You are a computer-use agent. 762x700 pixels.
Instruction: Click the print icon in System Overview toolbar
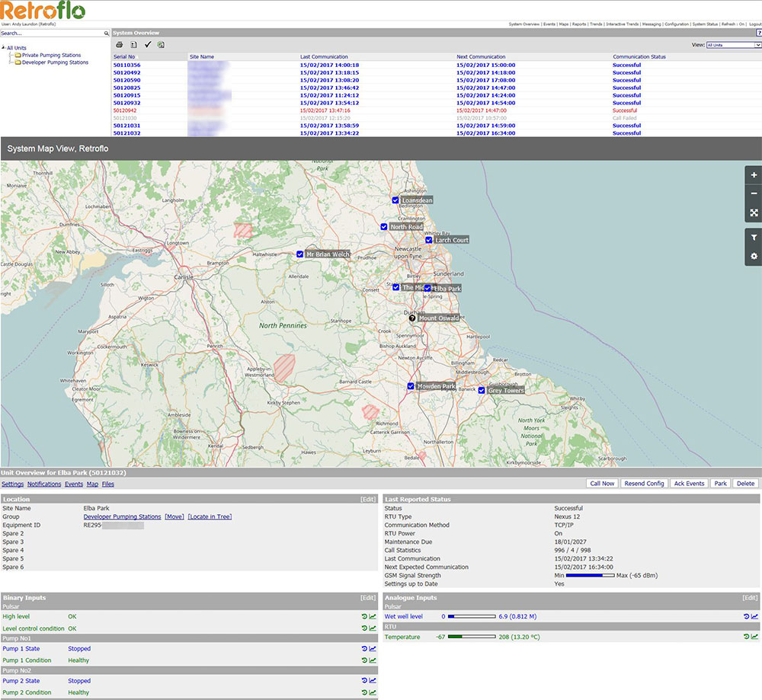[x=120, y=45]
